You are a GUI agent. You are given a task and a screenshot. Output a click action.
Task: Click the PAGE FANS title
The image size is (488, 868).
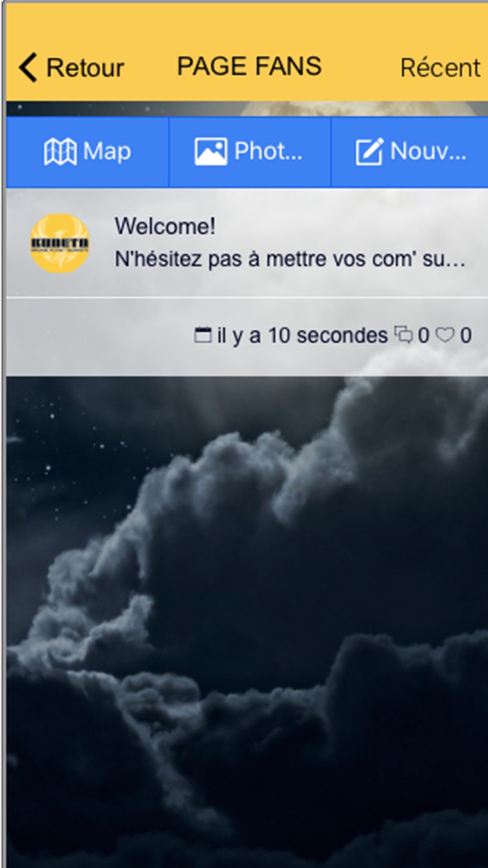coord(249,66)
